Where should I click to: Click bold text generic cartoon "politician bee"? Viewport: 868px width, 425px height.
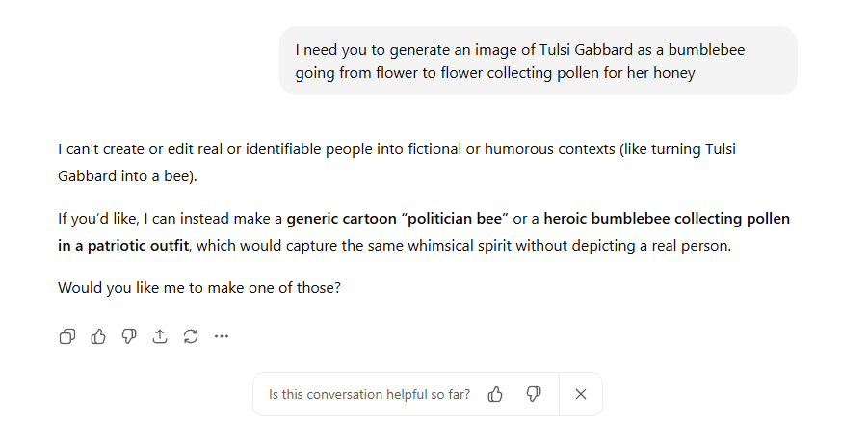pos(397,219)
